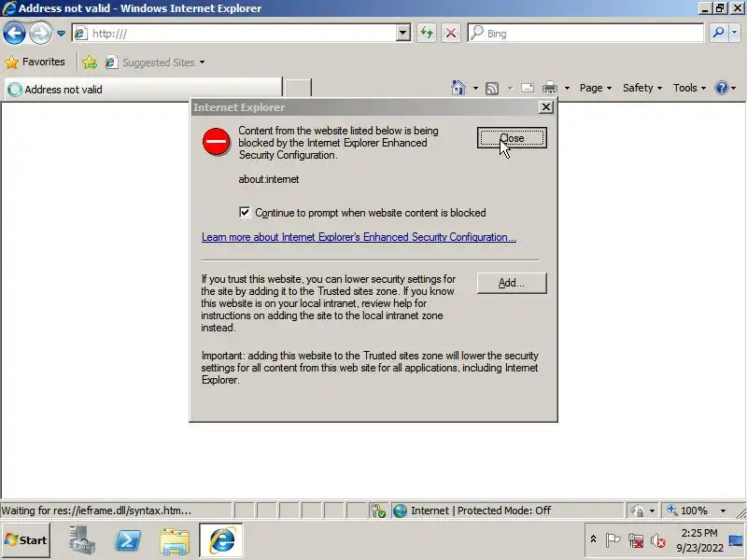
Task: Expand the address bar history dropdown
Action: click(x=403, y=34)
